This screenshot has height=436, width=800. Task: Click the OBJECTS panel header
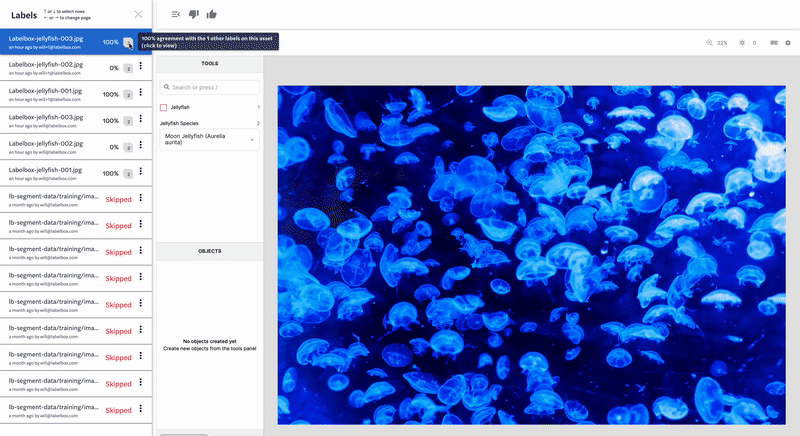coord(210,251)
